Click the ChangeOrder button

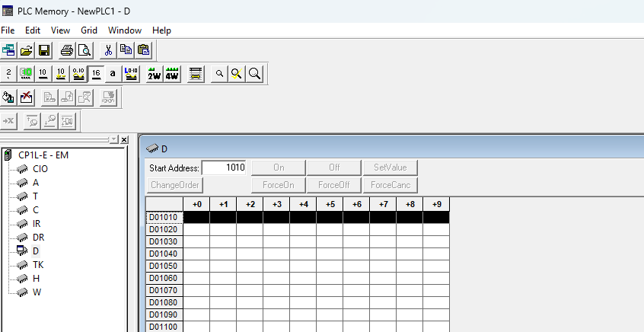tap(174, 185)
